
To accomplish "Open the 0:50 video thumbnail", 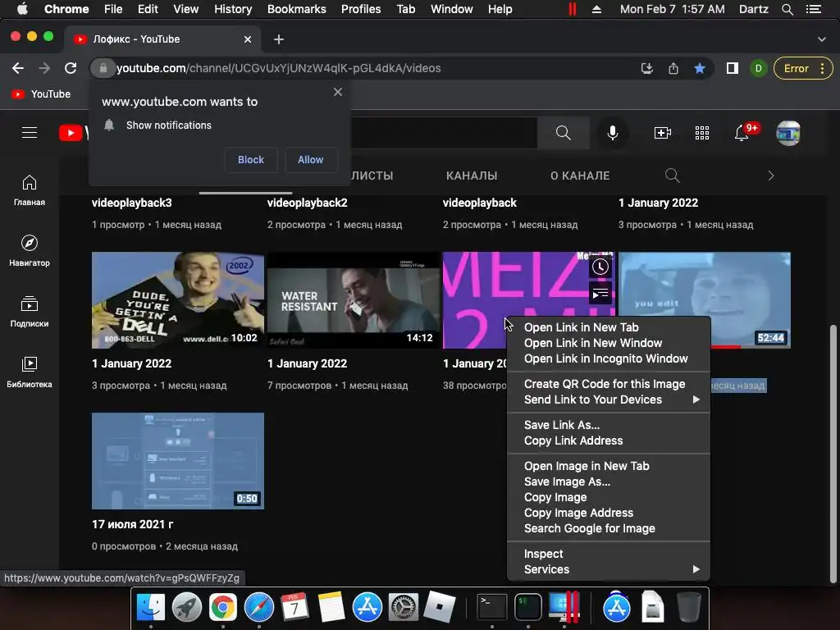I will tap(178, 461).
